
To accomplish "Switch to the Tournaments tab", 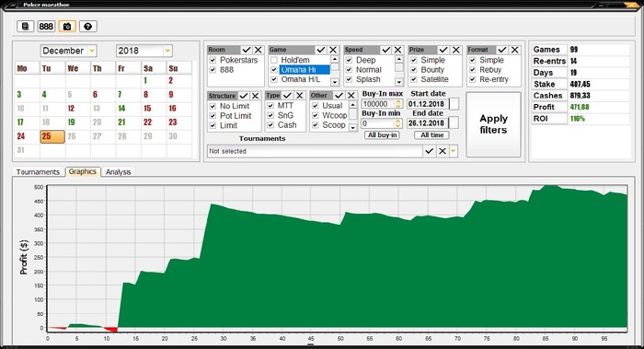I will coord(38,172).
